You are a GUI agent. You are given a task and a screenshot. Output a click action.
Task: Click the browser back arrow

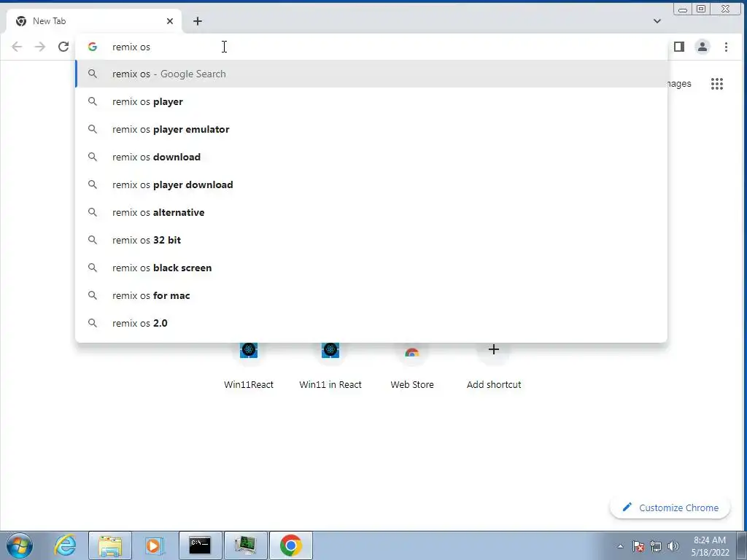tap(17, 47)
